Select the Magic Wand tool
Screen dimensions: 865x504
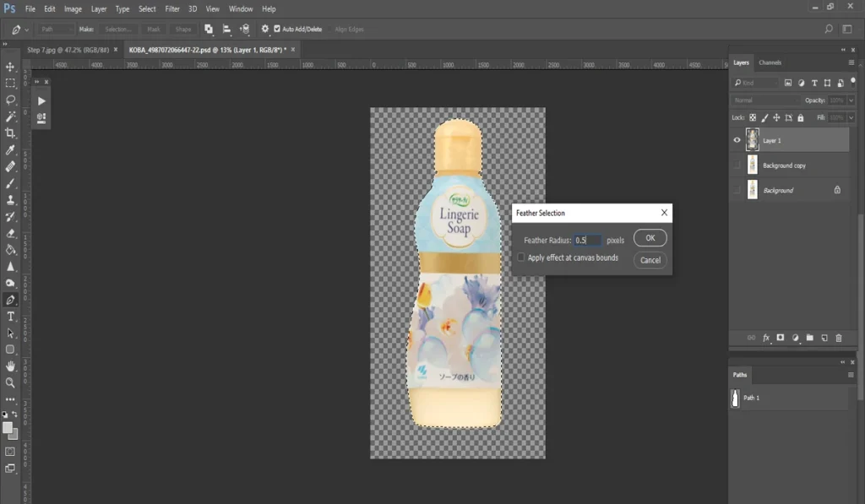10,117
